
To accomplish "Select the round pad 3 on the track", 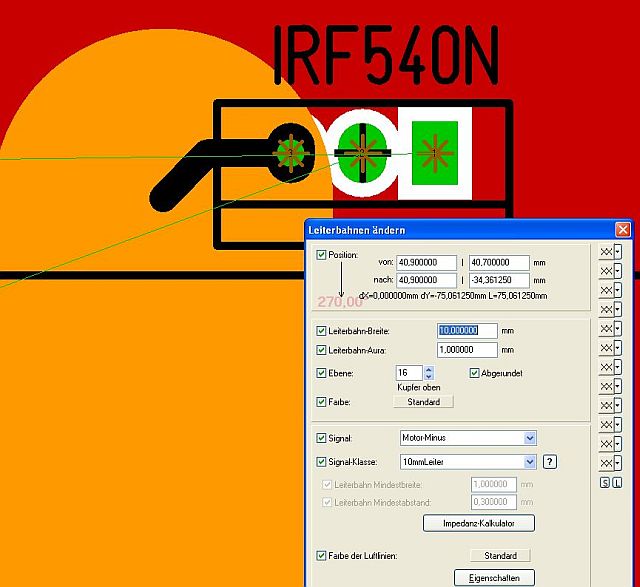I will pyautogui.click(x=291, y=153).
